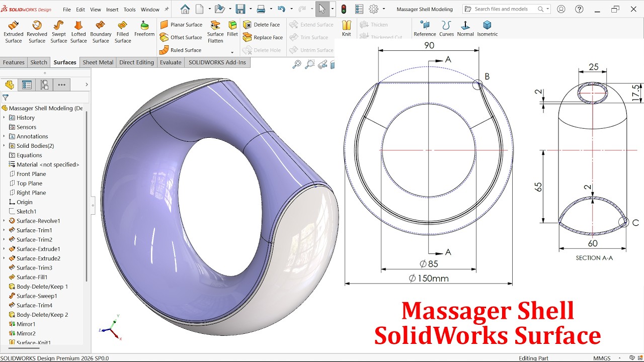Click the Undo arrow icon
This screenshot has height=362, width=644.
click(x=281, y=9)
